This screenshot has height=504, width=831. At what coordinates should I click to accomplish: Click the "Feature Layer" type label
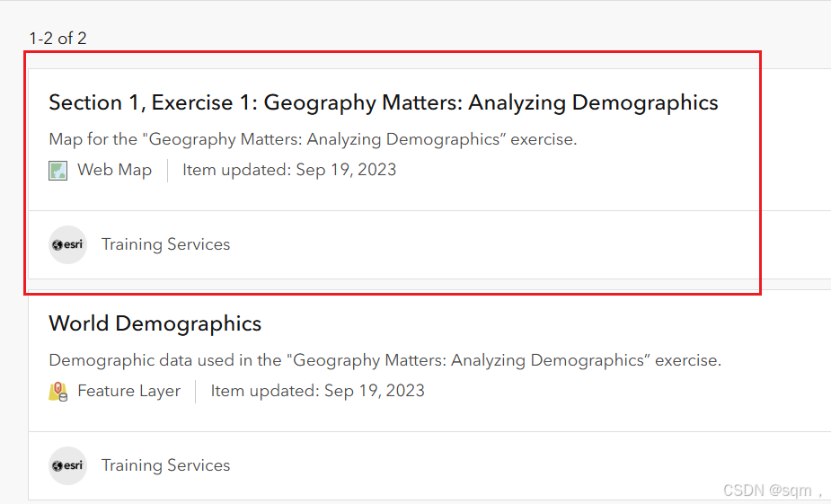(128, 391)
